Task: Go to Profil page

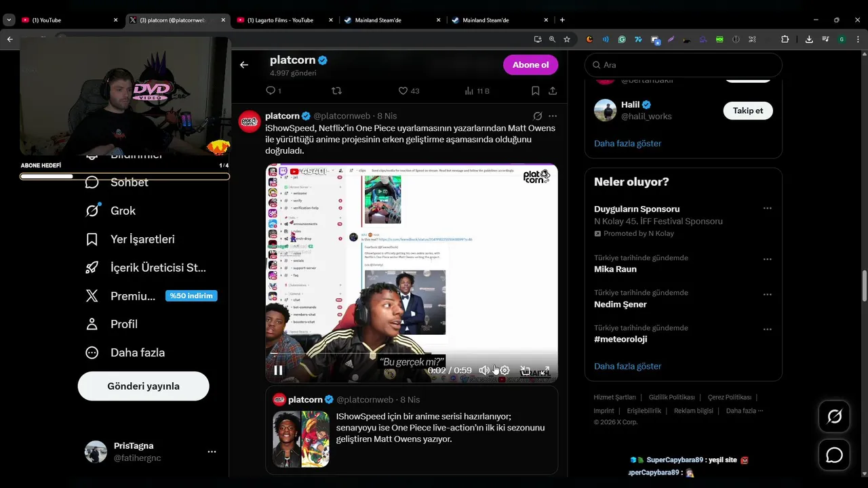Action: tap(111, 324)
